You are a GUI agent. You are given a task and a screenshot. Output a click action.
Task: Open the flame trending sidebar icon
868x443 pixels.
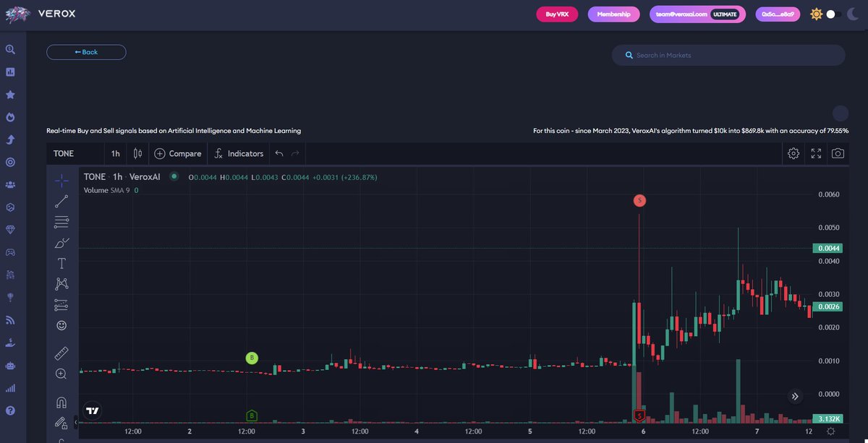10,117
